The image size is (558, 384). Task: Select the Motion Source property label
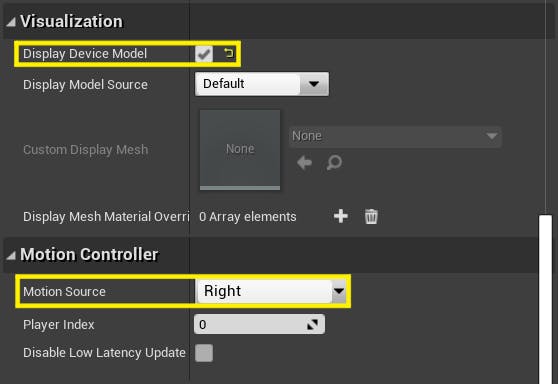[64, 291]
